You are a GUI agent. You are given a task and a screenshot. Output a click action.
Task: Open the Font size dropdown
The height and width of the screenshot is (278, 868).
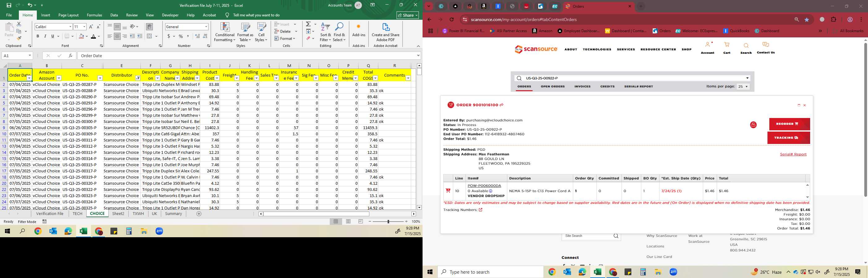[x=84, y=27]
